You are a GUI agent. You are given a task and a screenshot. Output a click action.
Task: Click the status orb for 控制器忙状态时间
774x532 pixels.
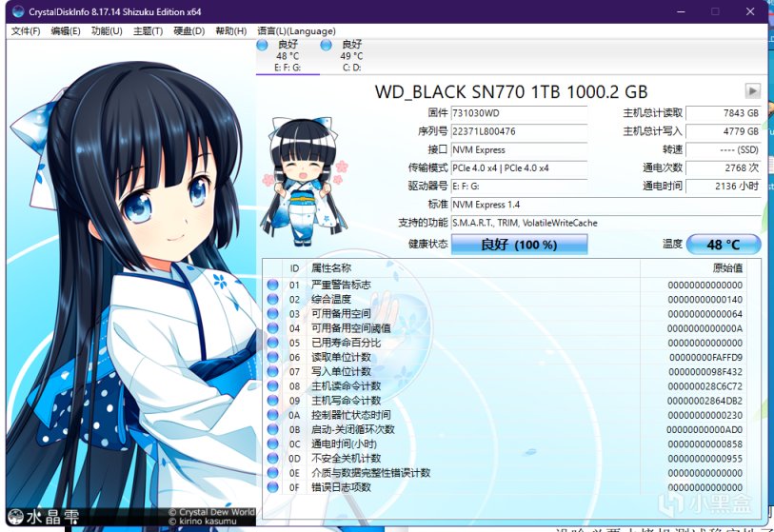pos(272,415)
